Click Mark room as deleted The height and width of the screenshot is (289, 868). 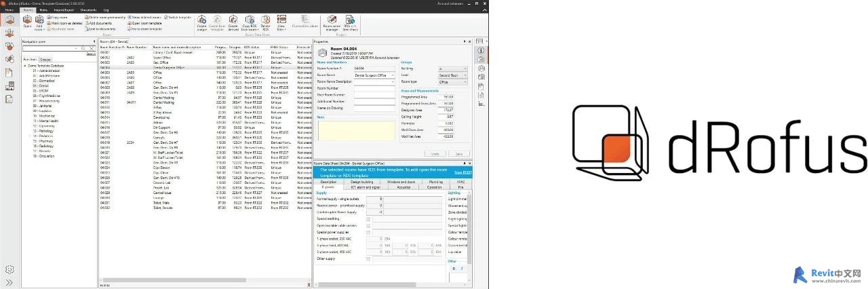(x=64, y=23)
